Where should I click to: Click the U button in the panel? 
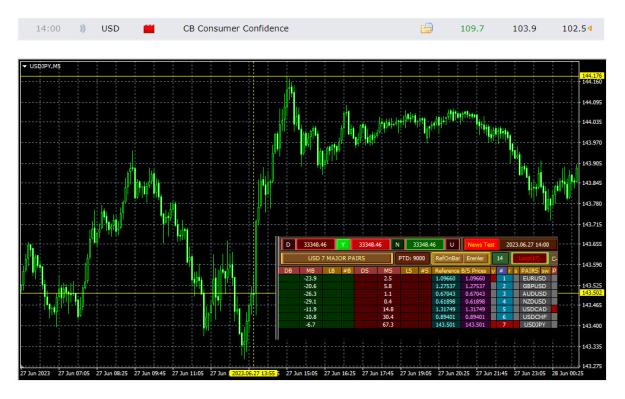click(452, 244)
